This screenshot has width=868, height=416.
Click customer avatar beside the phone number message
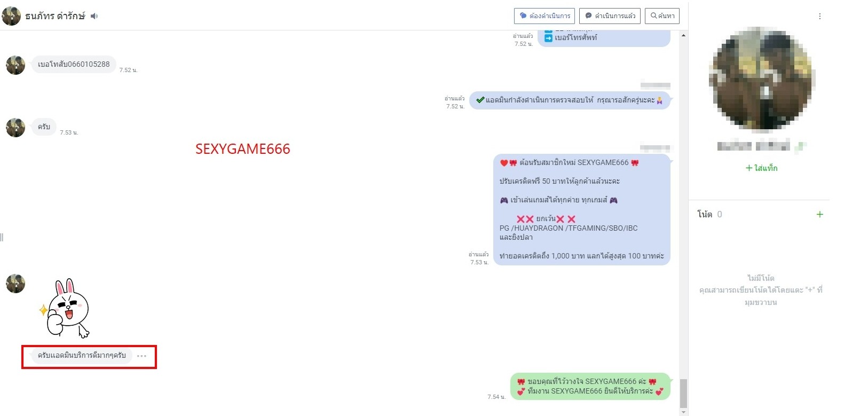[x=15, y=65]
